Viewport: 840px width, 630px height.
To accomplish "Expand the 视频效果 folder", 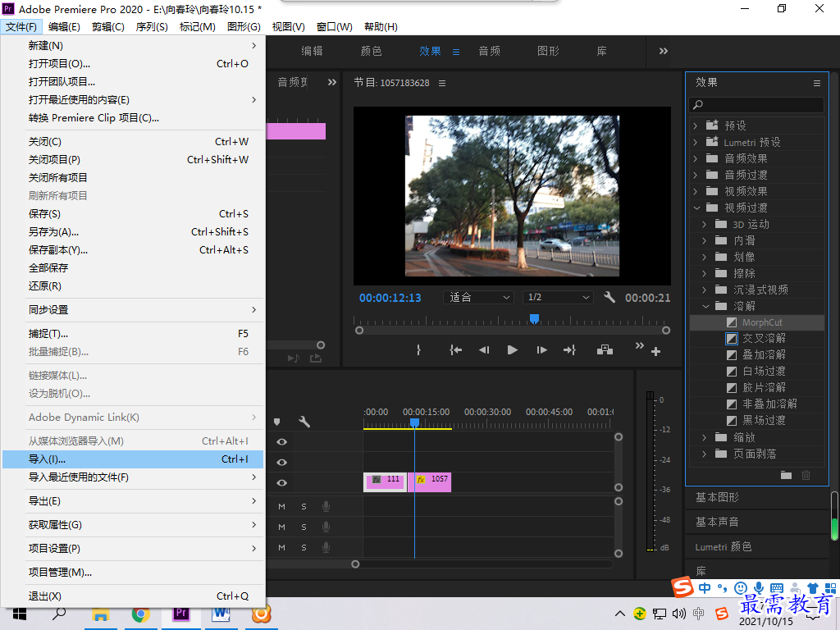I will (x=696, y=191).
